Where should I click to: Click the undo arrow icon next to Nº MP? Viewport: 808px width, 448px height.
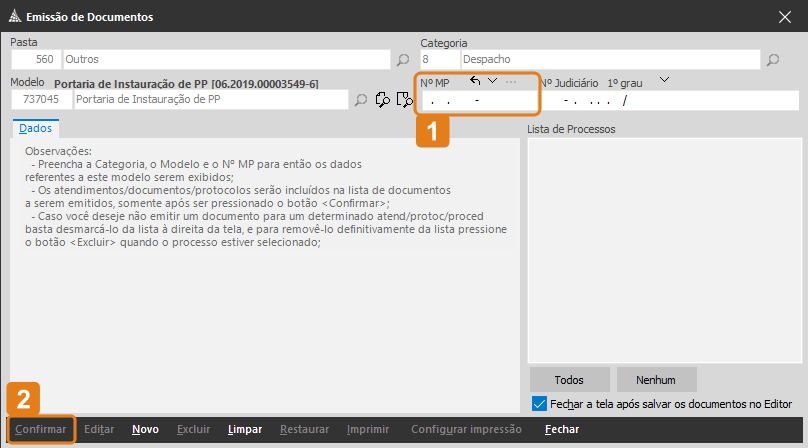tap(475, 81)
